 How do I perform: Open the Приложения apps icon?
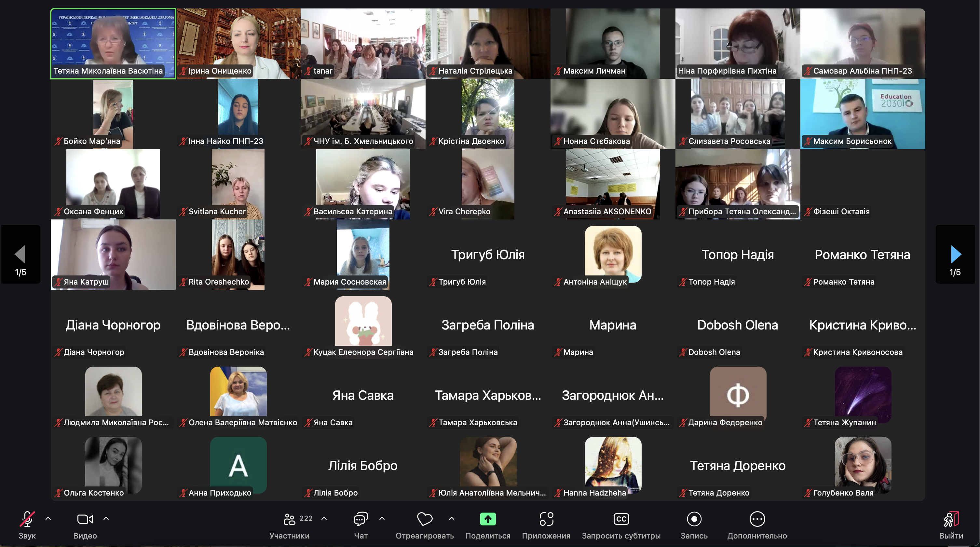546,519
